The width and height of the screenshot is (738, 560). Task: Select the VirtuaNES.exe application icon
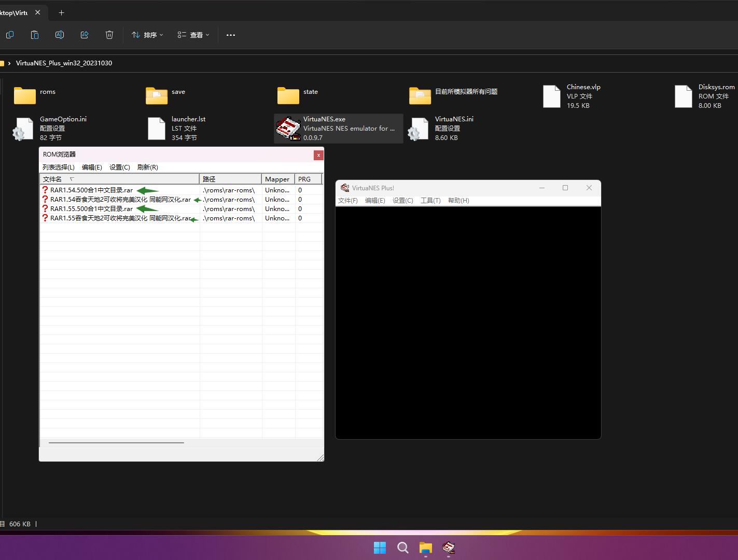tap(288, 129)
